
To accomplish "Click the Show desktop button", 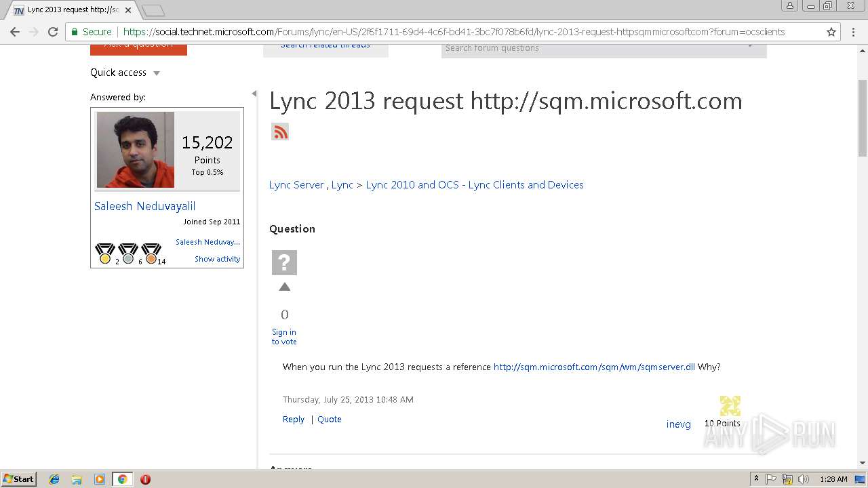I will coord(861,479).
